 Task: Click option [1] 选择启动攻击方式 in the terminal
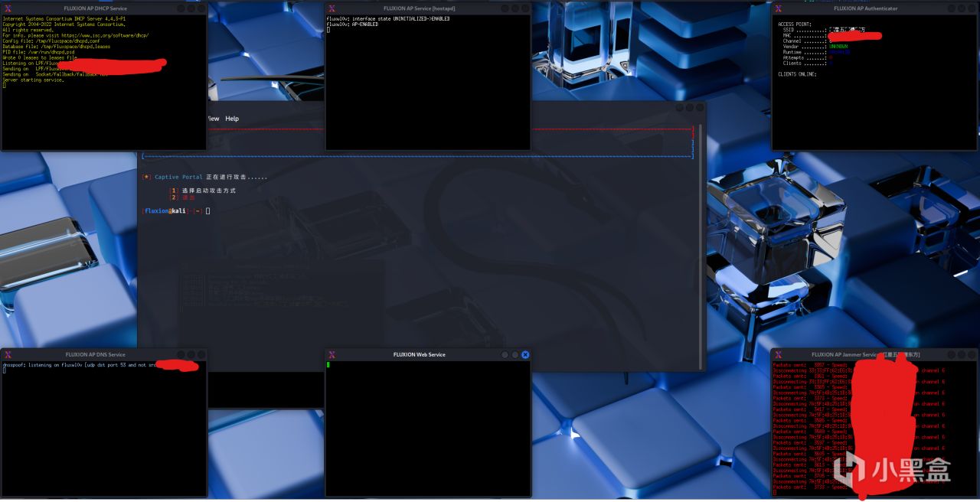(203, 190)
